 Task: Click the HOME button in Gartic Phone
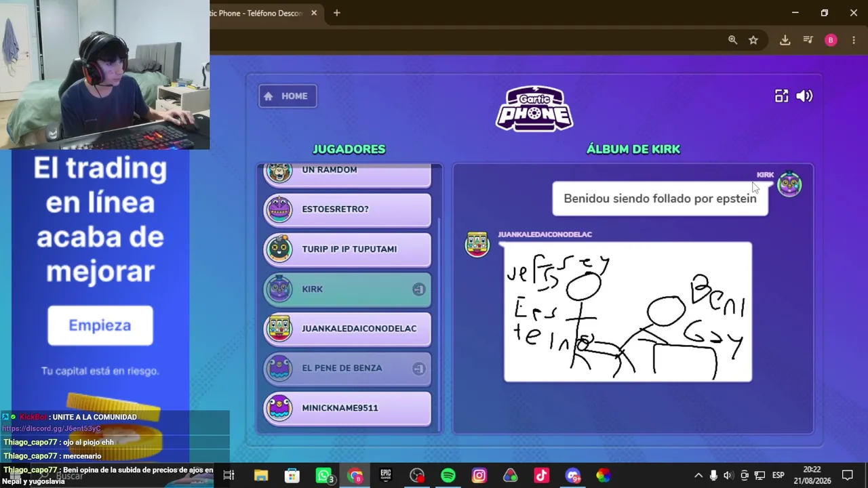pos(288,96)
